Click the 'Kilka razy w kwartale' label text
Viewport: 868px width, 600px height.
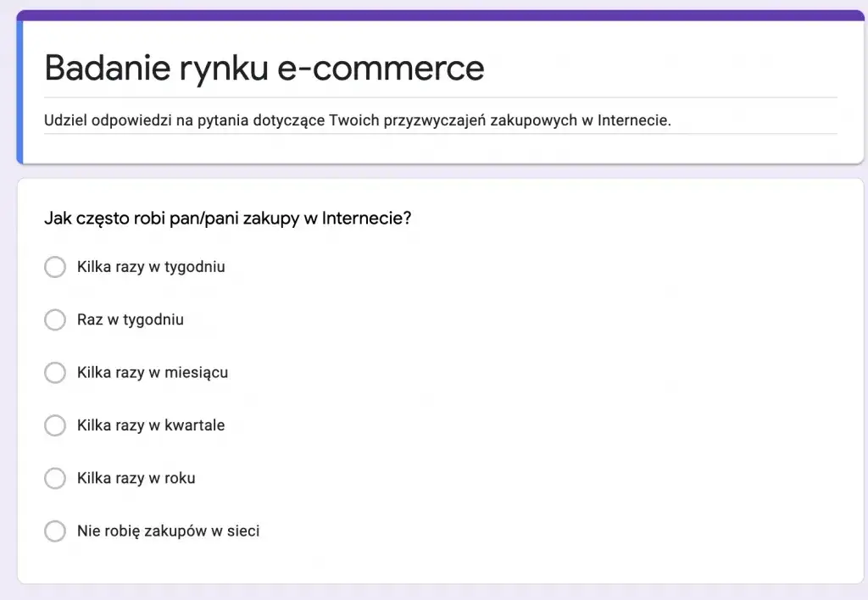coord(152,425)
